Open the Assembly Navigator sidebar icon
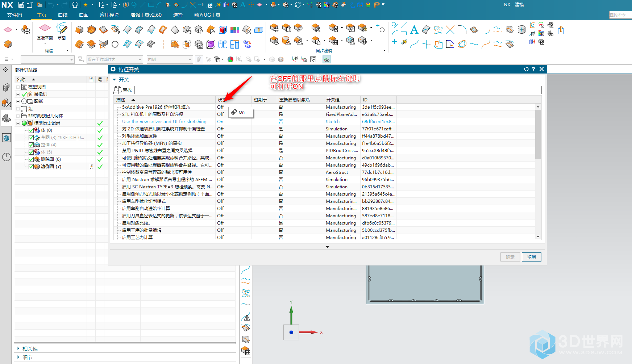This screenshot has width=632, height=364. coord(6,87)
